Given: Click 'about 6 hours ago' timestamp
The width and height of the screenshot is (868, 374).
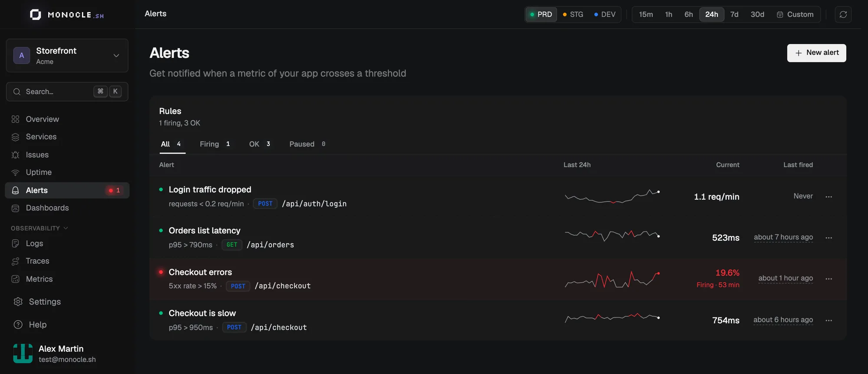Looking at the screenshot, I should [783, 320].
